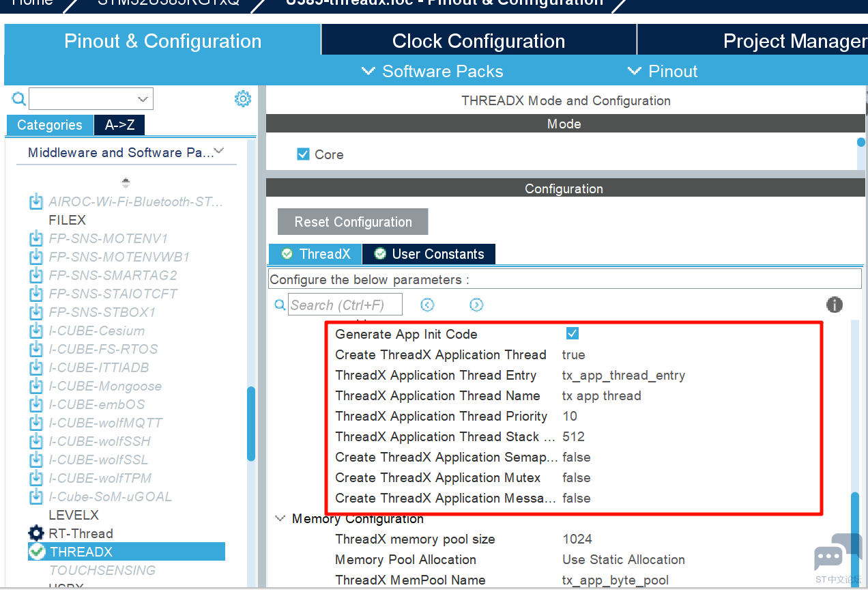Select LEVELX in middleware list
The height and width of the screenshot is (590, 868).
click(x=74, y=515)
